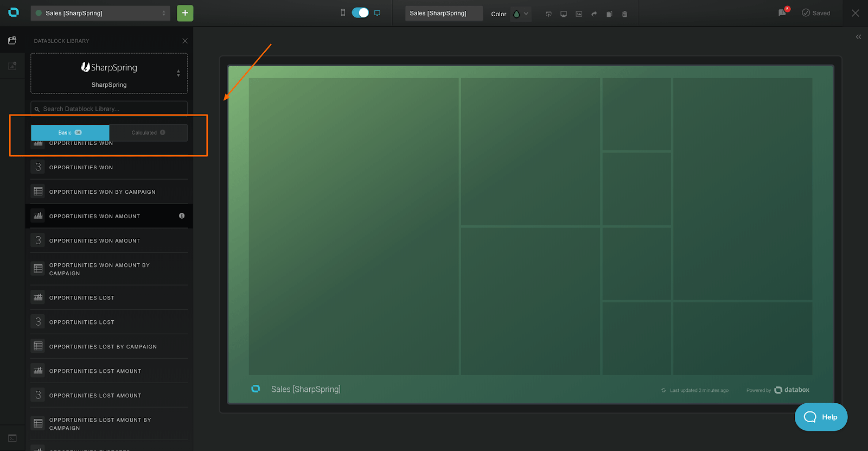Click the share arrow icon in toolbar

pyautogui.click(x=594, y=14)
